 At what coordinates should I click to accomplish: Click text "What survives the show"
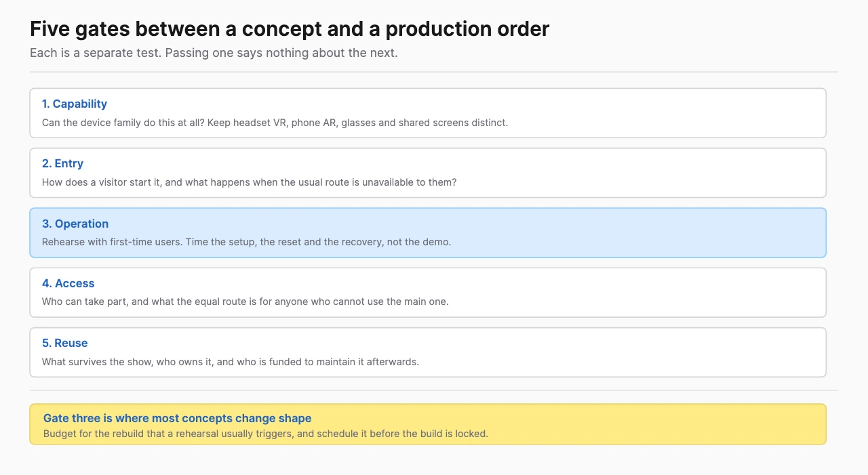click(97, 362)
